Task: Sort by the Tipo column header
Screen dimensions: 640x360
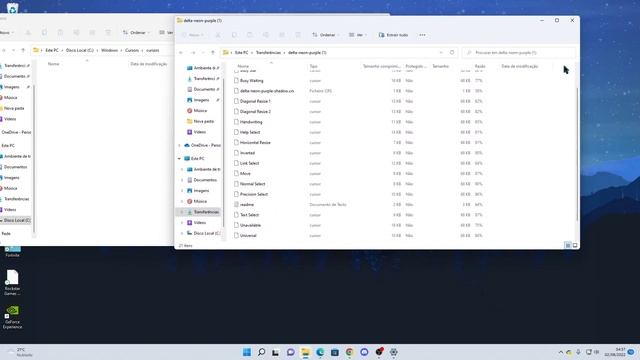Action: [313, 66]
